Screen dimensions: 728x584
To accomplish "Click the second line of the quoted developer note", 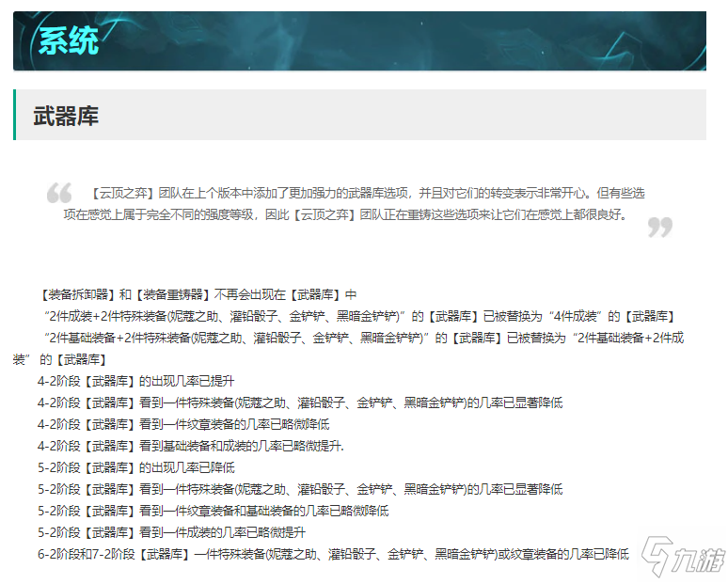I will (344, 214).
